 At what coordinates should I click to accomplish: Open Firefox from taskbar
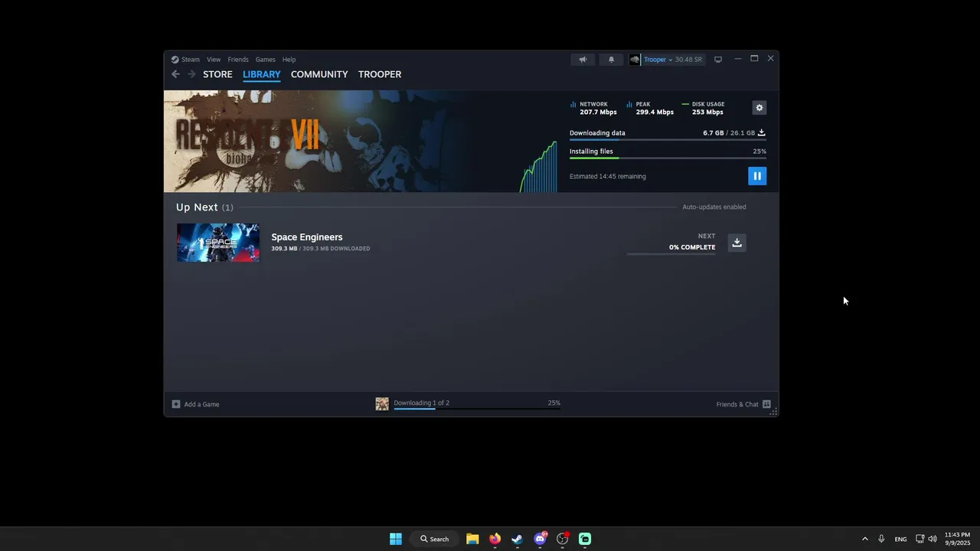point(495,539)
